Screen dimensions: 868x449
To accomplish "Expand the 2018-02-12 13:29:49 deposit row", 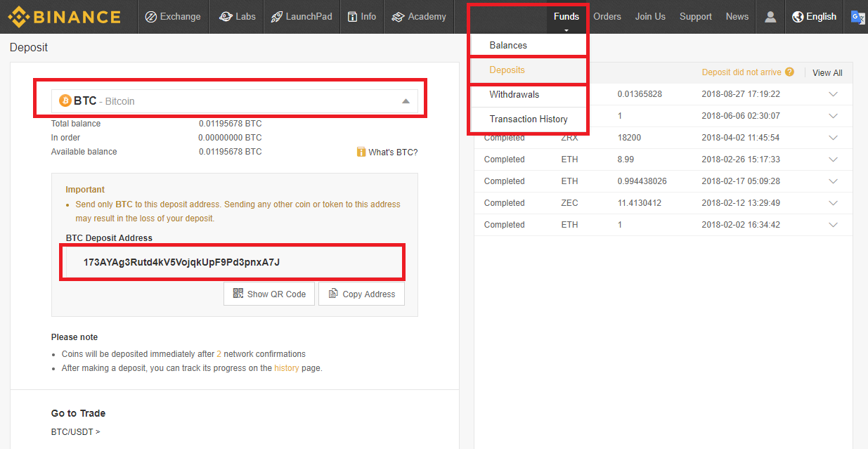I will click(x=834, y=203).
